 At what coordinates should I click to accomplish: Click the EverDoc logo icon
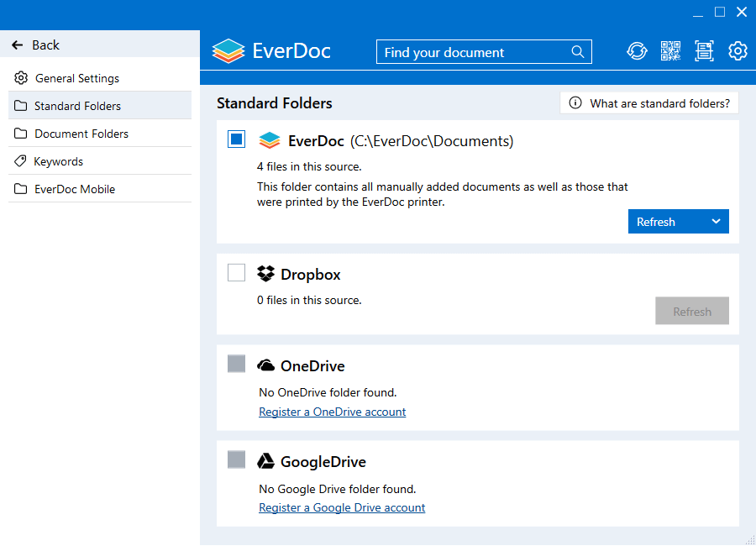[228, 50]
